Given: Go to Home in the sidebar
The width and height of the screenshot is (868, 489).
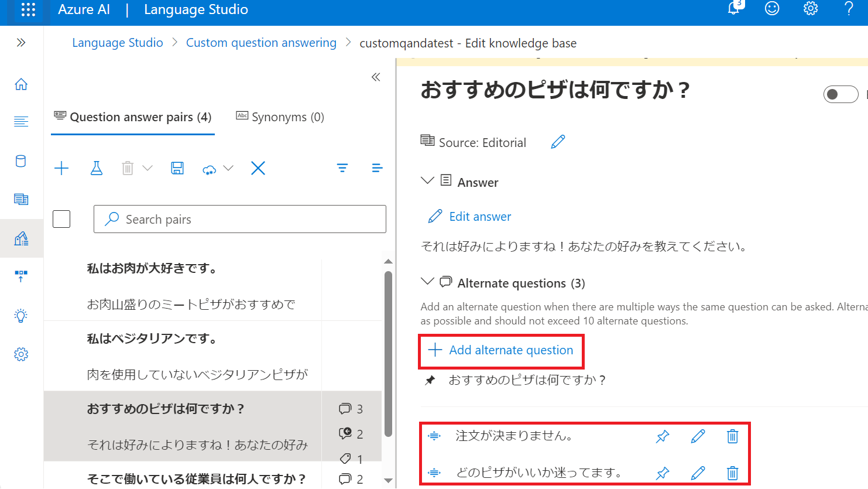Looking at the screenshot, I should pos(21,84).
